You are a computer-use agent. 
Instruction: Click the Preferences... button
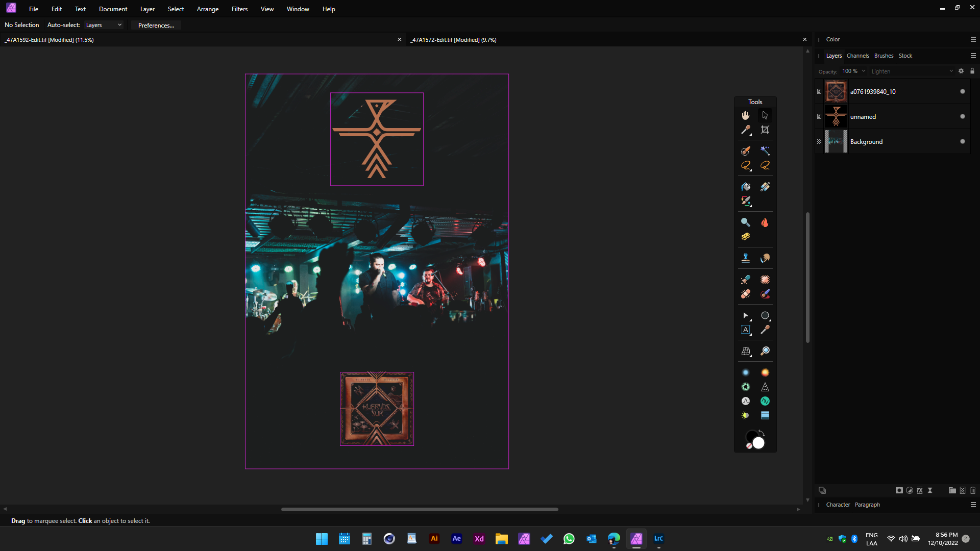click(156, 25)
